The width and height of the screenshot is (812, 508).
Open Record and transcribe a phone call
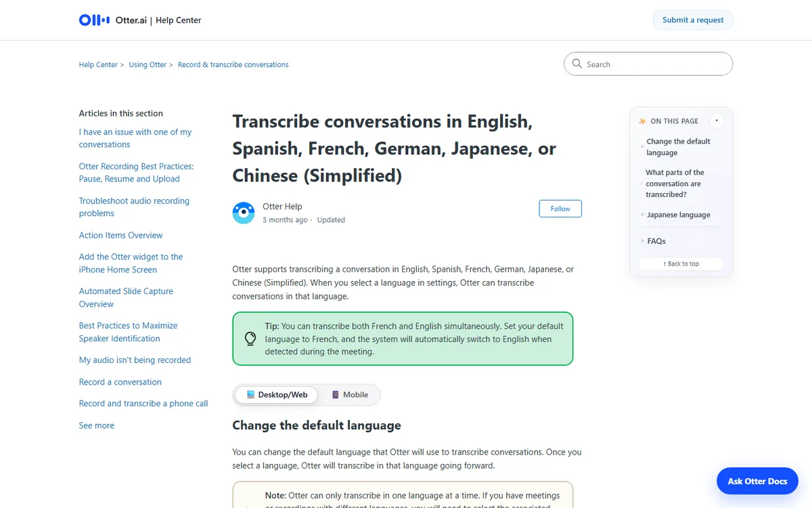click(x=143, y=404)
